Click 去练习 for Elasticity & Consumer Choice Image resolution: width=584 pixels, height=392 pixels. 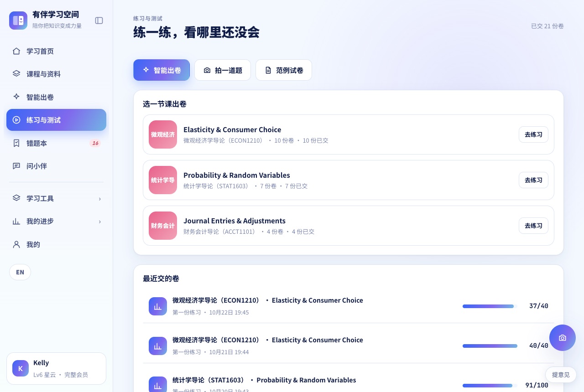coord(533,134)
